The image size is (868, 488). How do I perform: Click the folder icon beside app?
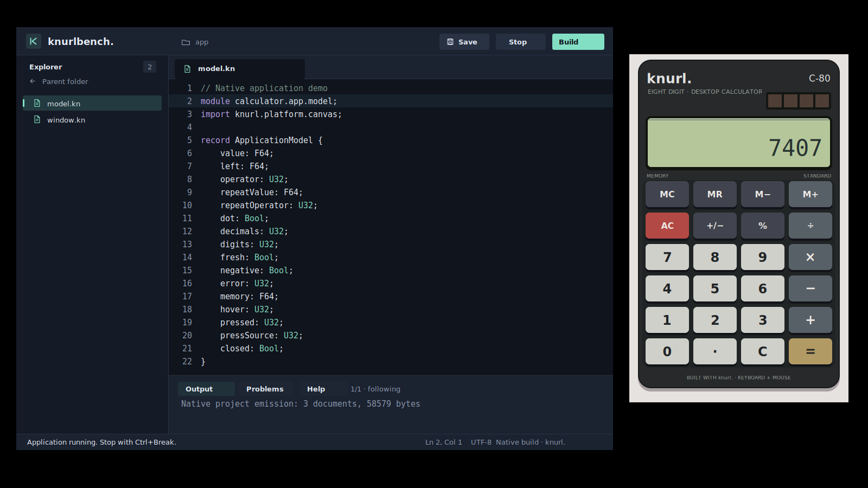[x=186, y=42]
